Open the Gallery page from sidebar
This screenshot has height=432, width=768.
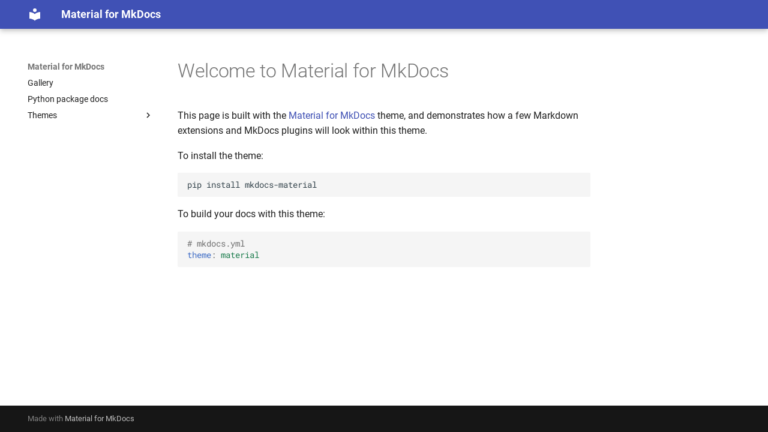coord(40,83)
